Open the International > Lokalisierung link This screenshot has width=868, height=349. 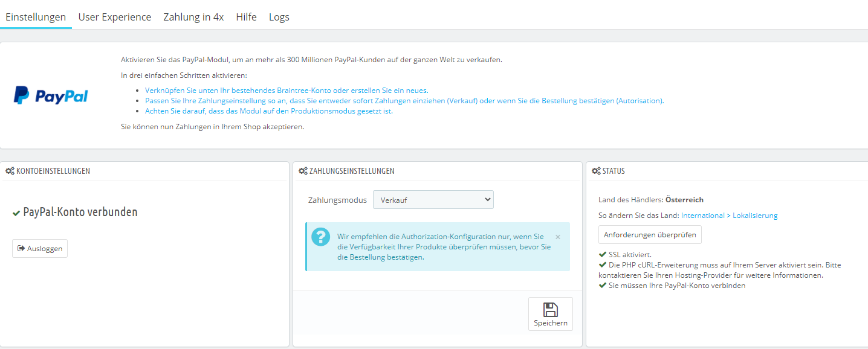729,216
